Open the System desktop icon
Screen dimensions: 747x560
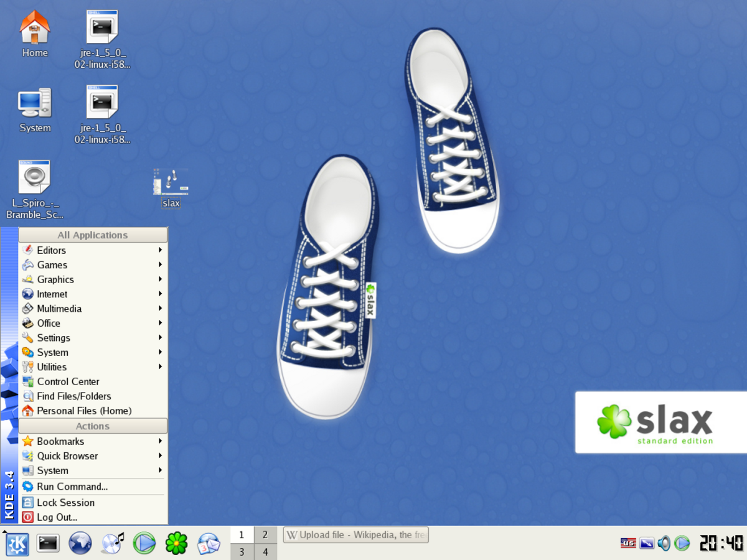click(x=35, y=110)
